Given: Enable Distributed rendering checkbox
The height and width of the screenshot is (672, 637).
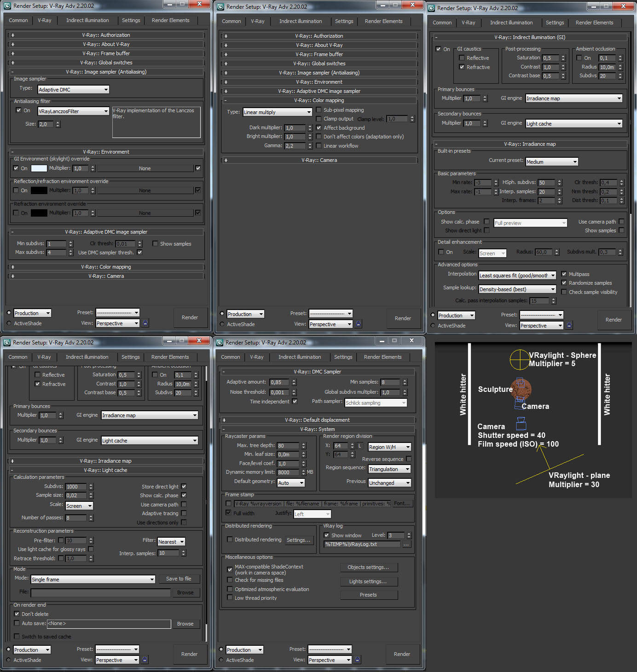Looking at the screenshot, I should [x=230, y=540].
